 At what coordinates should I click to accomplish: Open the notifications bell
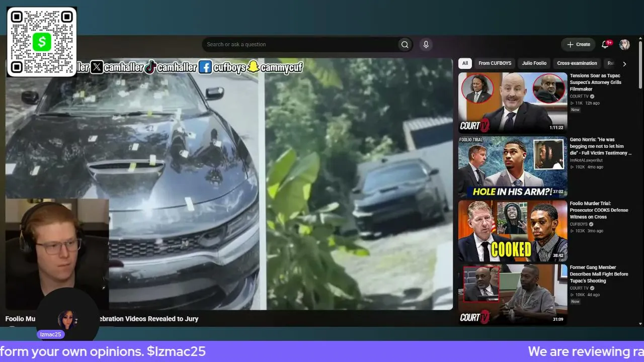(605, 45)
